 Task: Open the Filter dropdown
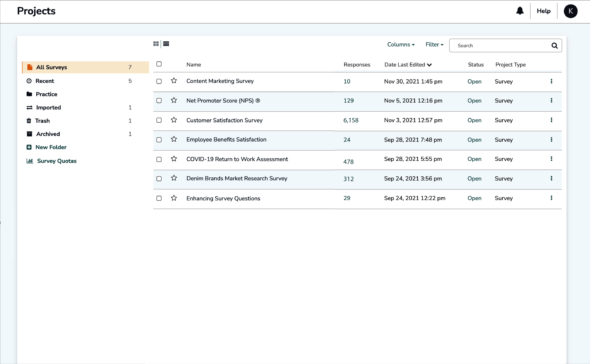tap(434, 45)
